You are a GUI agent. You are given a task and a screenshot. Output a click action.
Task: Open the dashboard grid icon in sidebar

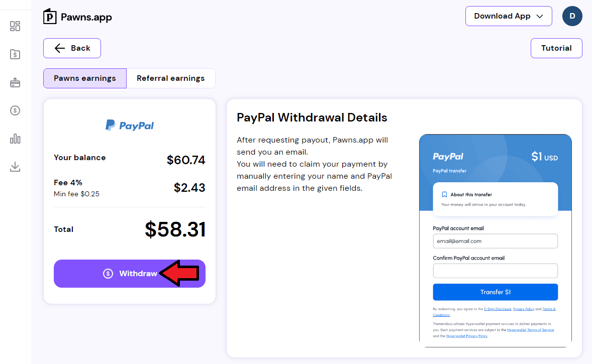click(x=15, y=26)
